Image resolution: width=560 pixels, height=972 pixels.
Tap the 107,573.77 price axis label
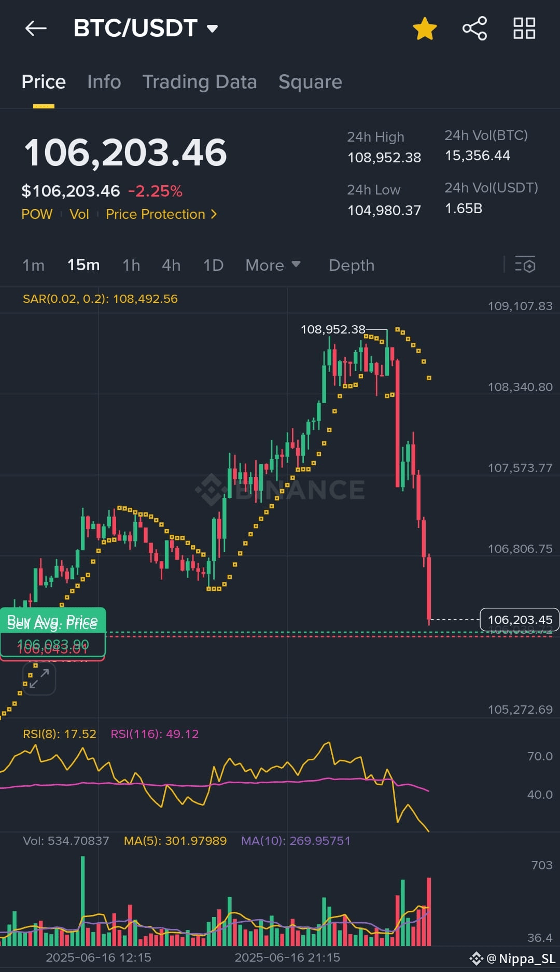[x=520, y=468]
